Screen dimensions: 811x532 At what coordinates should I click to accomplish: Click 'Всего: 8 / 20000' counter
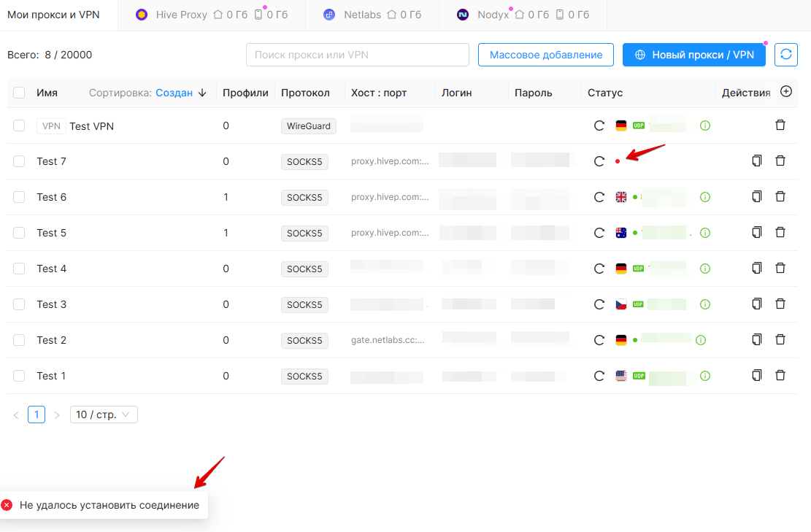50,55
